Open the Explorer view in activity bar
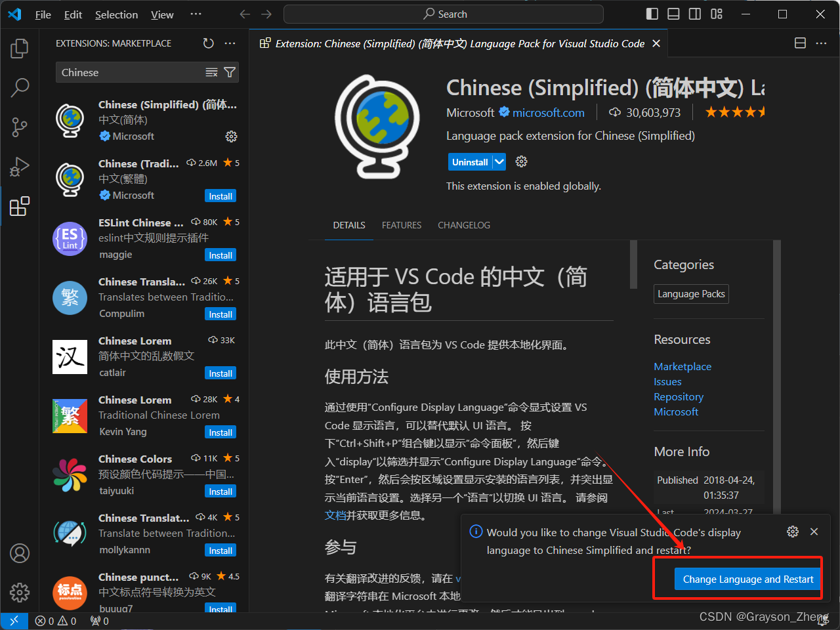 [x=20, y=49]
